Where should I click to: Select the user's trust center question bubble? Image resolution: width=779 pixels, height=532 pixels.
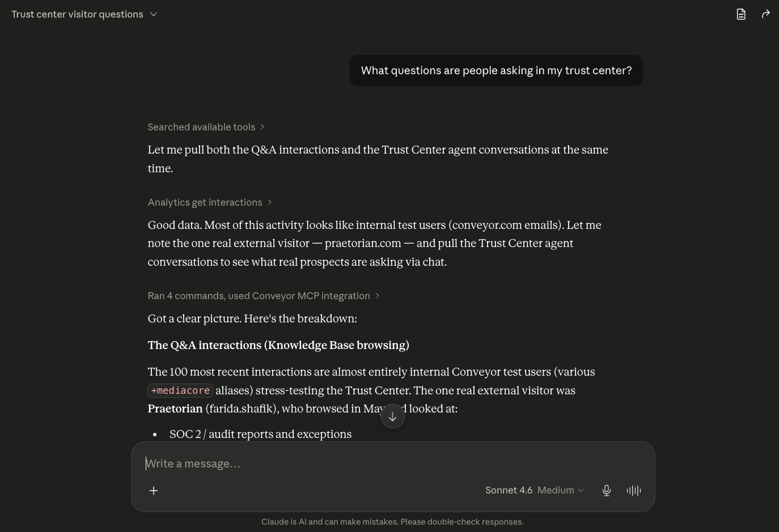click(x=496, y=70)
